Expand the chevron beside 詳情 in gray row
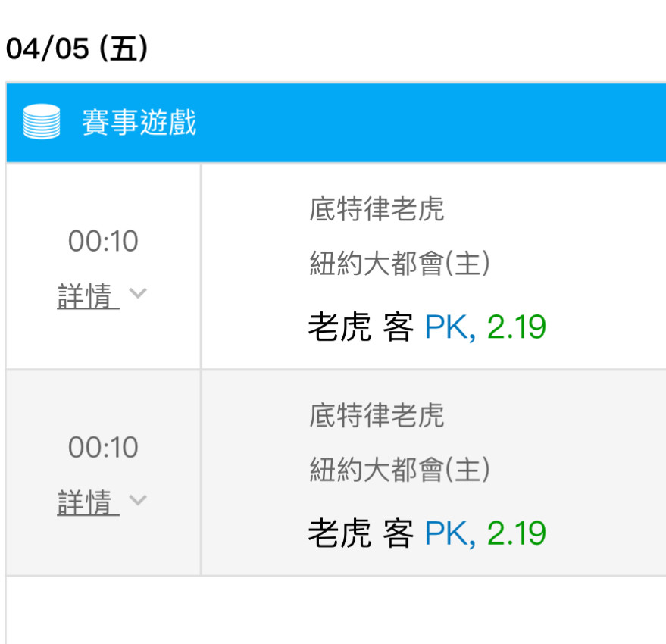 138,499
